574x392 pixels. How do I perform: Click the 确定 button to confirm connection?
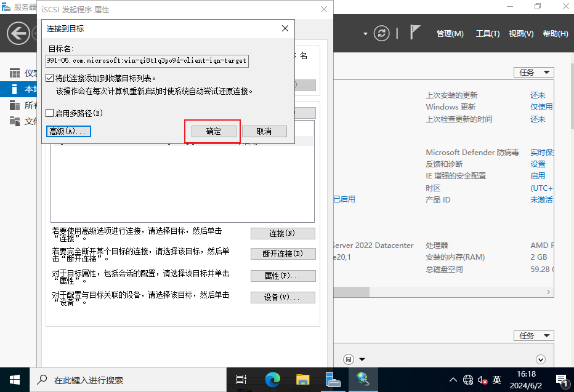pyautogui.click(x=213, y=131)
